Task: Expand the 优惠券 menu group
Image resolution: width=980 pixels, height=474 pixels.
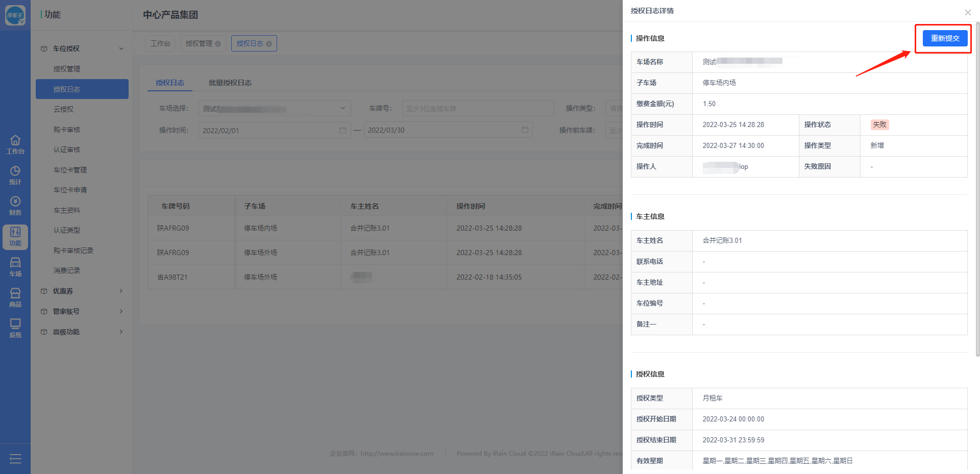Action: pos(121,291)
